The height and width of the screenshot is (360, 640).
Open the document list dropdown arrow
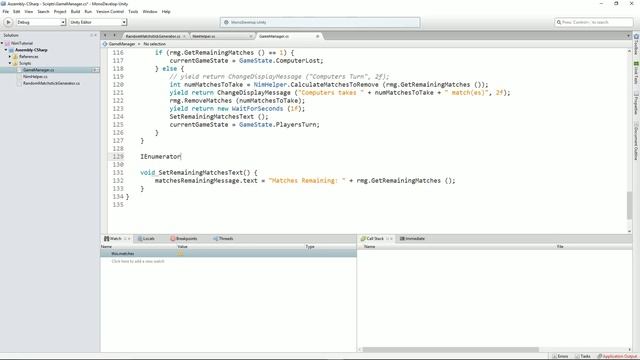click(x=628, y=36)
